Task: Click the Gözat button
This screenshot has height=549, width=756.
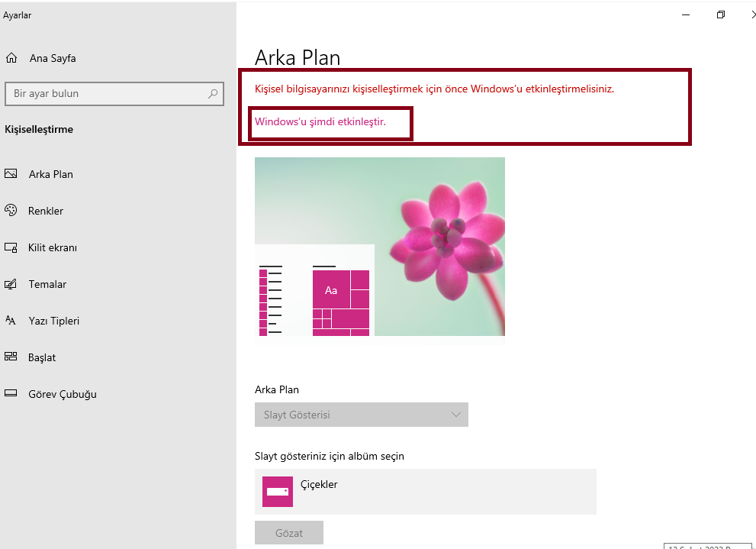Action: coord(289,533)
